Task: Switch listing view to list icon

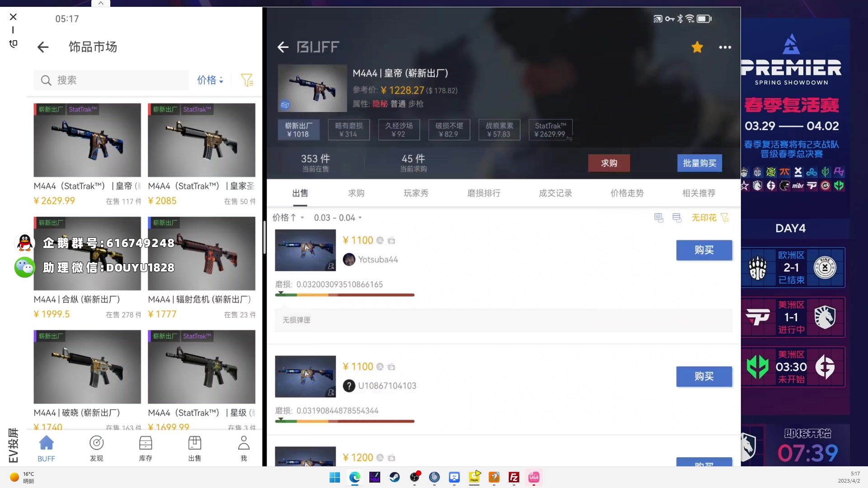Action: (x=677, y=218)
